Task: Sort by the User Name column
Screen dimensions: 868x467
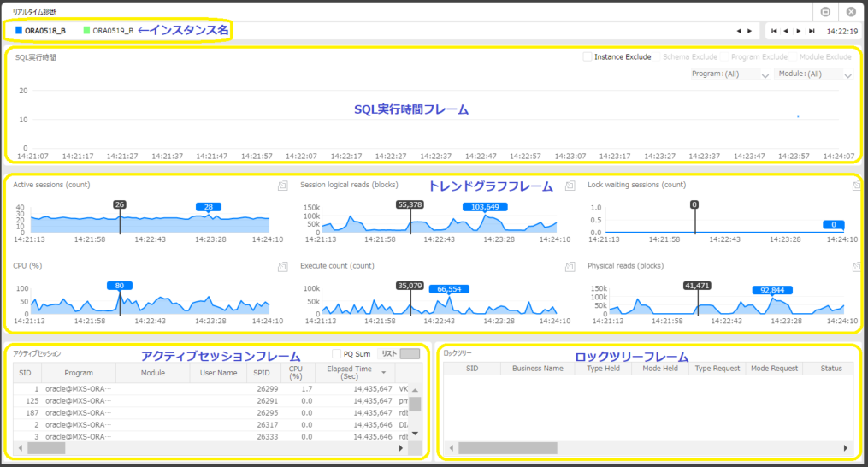Action: pos(218,373)
